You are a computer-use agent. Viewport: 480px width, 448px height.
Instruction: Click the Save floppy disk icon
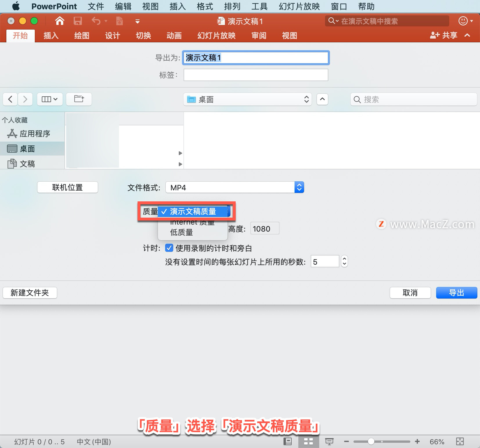click(77, 21)
